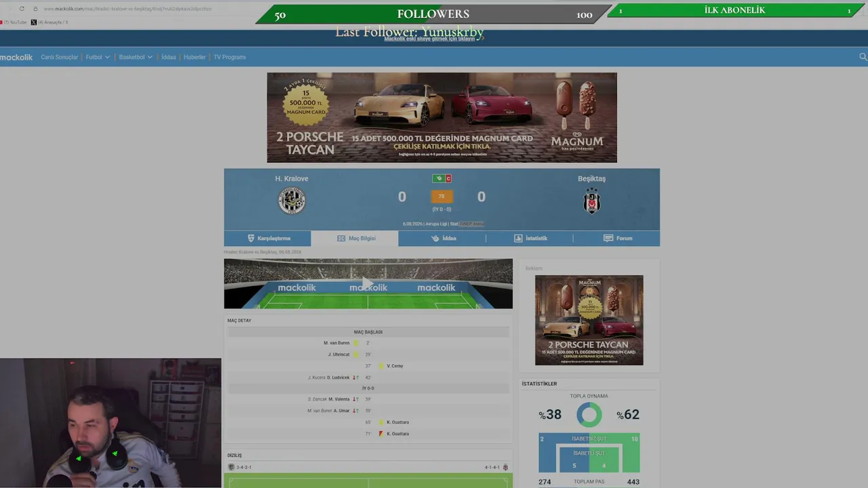Click M. van Buren's yellow card icon

(356, 343)
